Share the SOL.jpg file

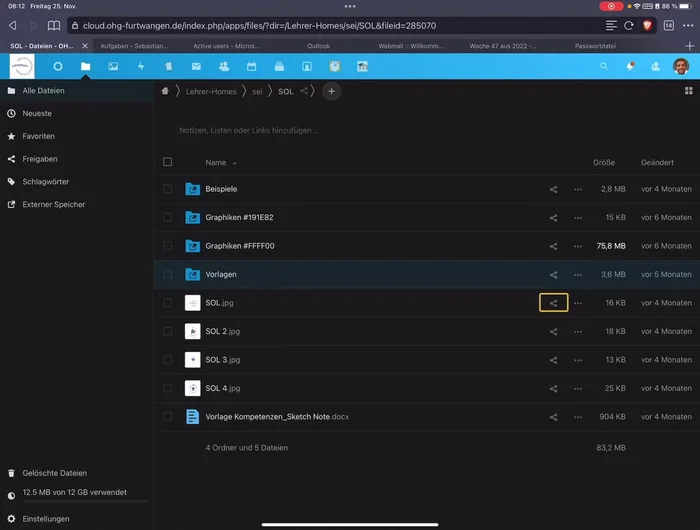pyautogui.click(x=553, y=303)
